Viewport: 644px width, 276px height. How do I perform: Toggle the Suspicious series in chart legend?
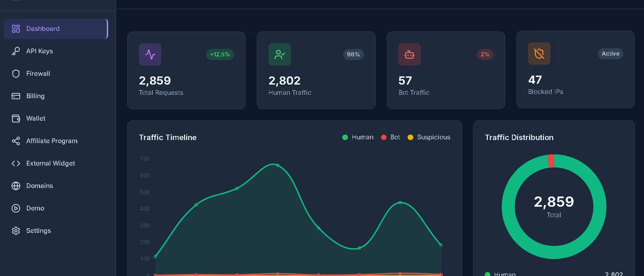(x=429, y=137)
